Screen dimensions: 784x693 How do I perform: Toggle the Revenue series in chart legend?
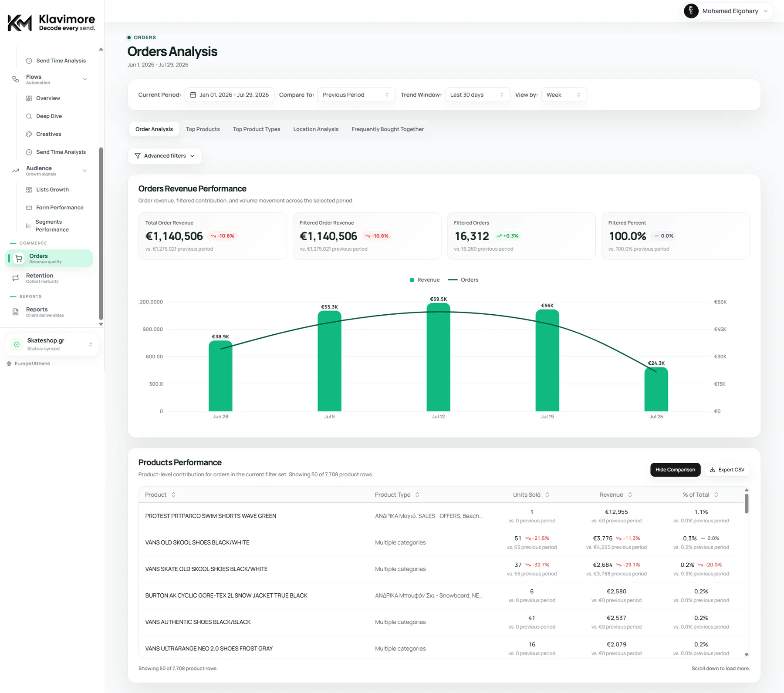425,280
